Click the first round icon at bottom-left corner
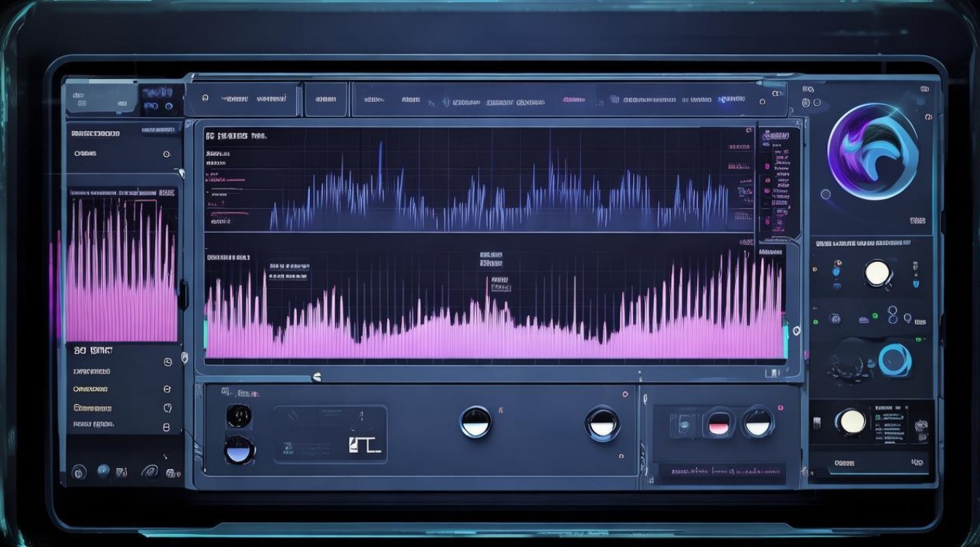Screen dimensions: 980x547 point(79,472)
